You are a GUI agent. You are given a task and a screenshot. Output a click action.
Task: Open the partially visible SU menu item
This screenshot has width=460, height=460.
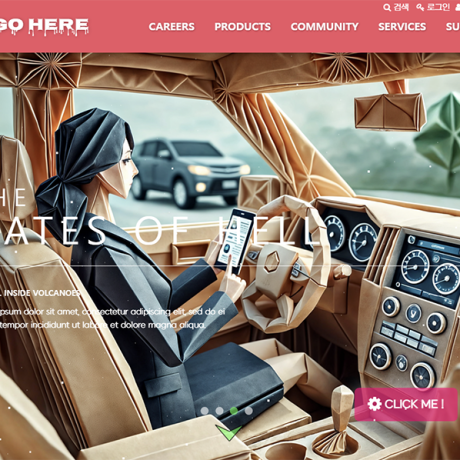[x=453, y=27]
